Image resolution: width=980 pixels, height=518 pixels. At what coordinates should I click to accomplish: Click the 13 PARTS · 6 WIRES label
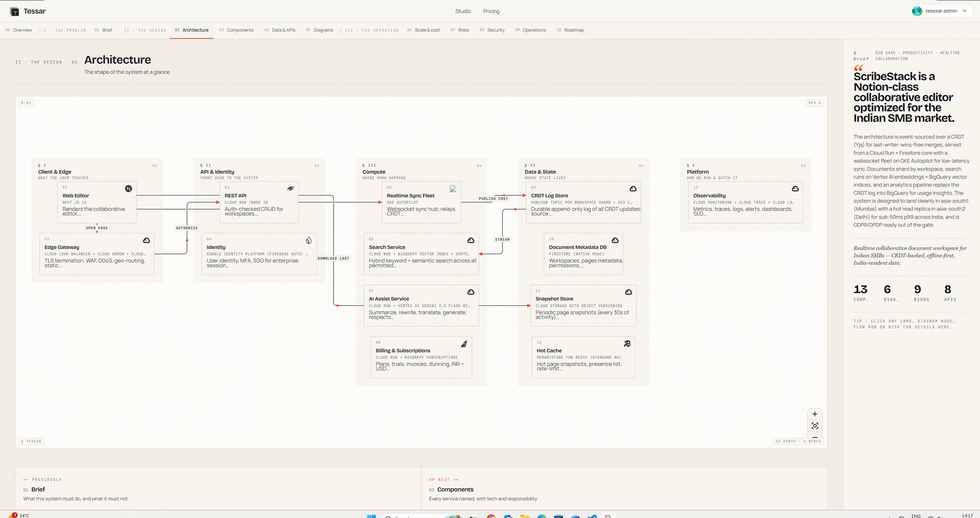point(798,441)
